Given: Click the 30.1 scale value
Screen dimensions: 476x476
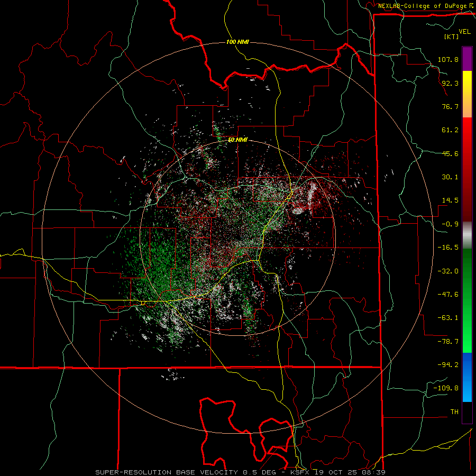Looking at the screenshot, I should pos(450,177).
